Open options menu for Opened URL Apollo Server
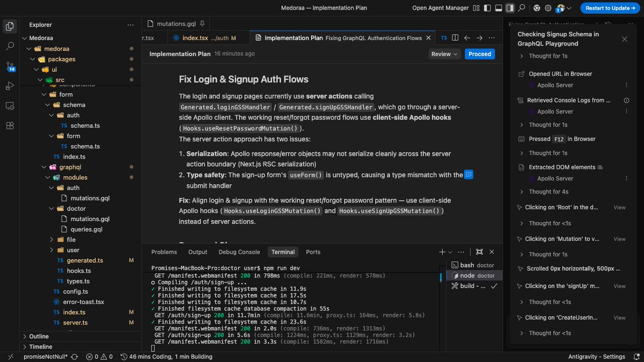Image resolution: width=644 pixels, height=362 pixels. (x=626, y=85)
